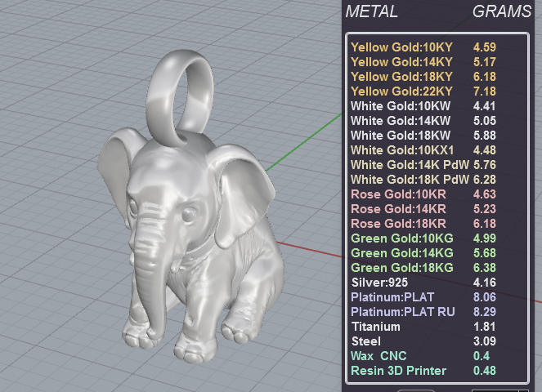The width and height of the screenshot is (542, 392).
Task: Click the 5.05 grams value
Action: [x=485, y=121]
